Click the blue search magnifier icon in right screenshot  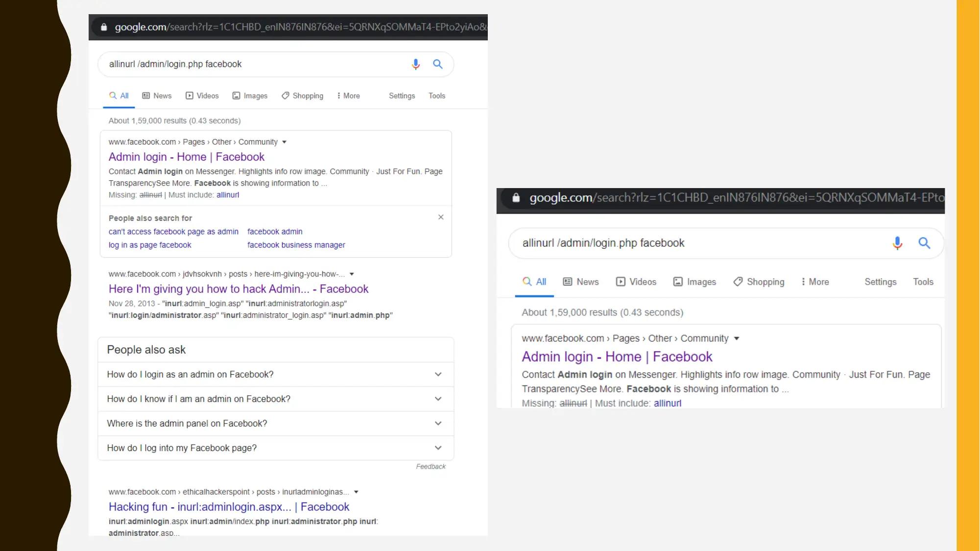[x=924, y=243]
